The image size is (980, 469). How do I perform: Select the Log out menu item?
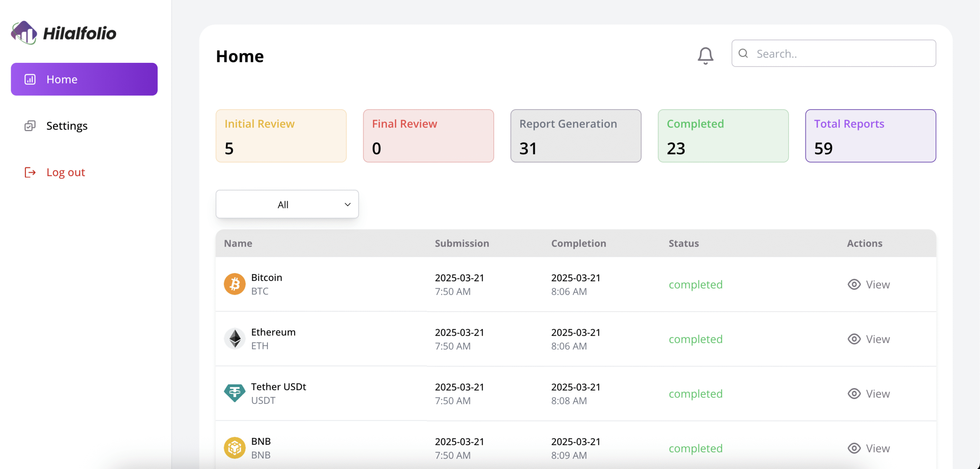(x=84, y=172)
